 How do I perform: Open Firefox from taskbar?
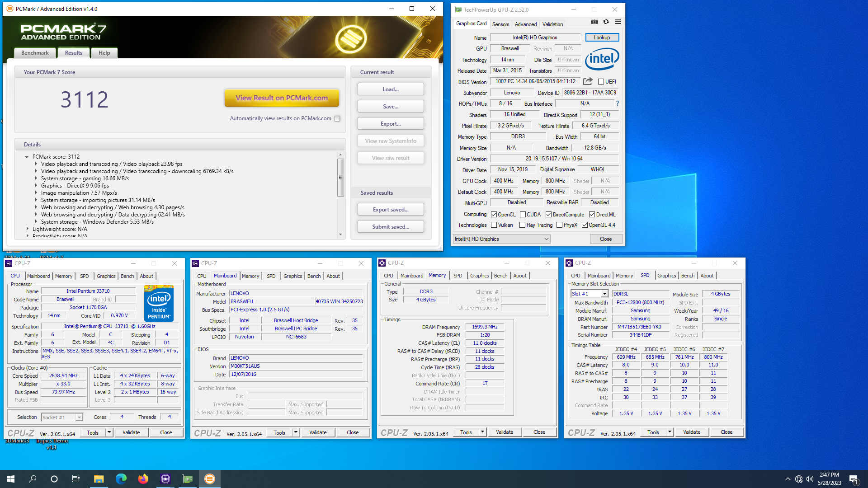point(143,479)
